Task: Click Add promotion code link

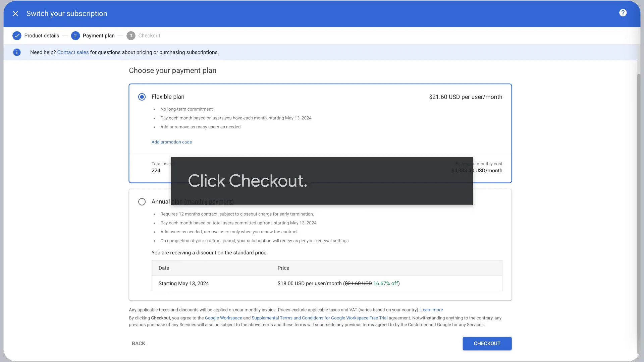Action: pyautogui.click(x=172, y=142)
